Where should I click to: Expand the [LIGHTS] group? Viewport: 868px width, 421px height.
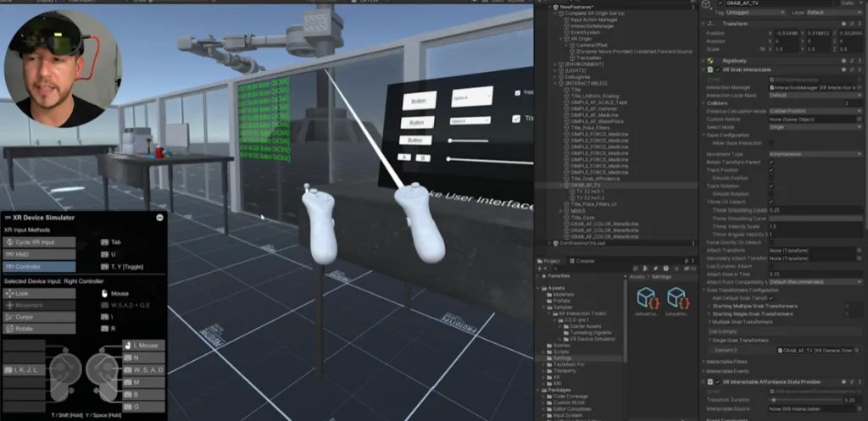(x=556, y=71)
